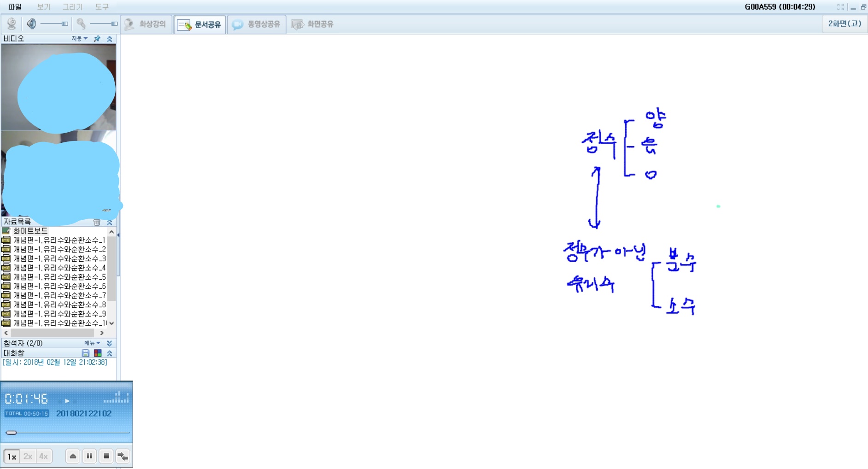Select 개념편-1.유리수와순환소수_8
Screen dimensions: 868x469
[x=59, y=305]
